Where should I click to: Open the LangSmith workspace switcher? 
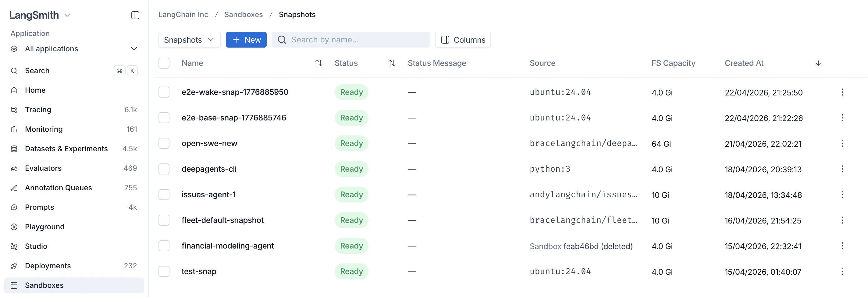point(39,15)
